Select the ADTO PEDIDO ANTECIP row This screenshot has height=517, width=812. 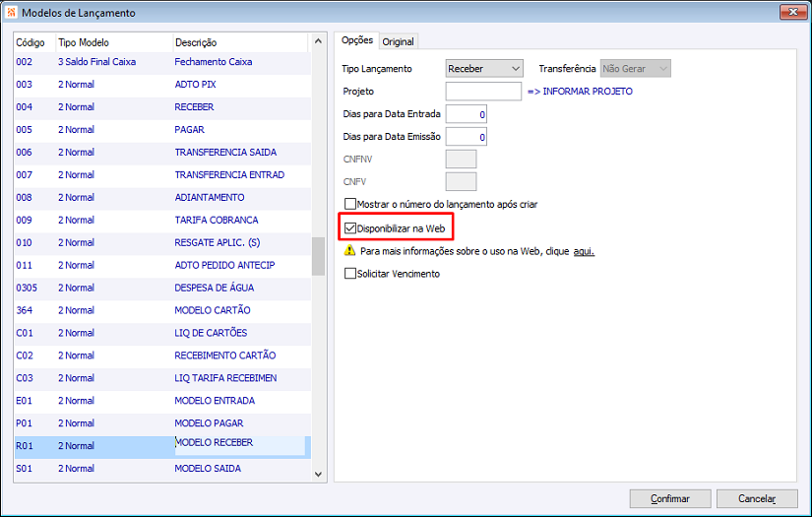click(x=162, y=265)
